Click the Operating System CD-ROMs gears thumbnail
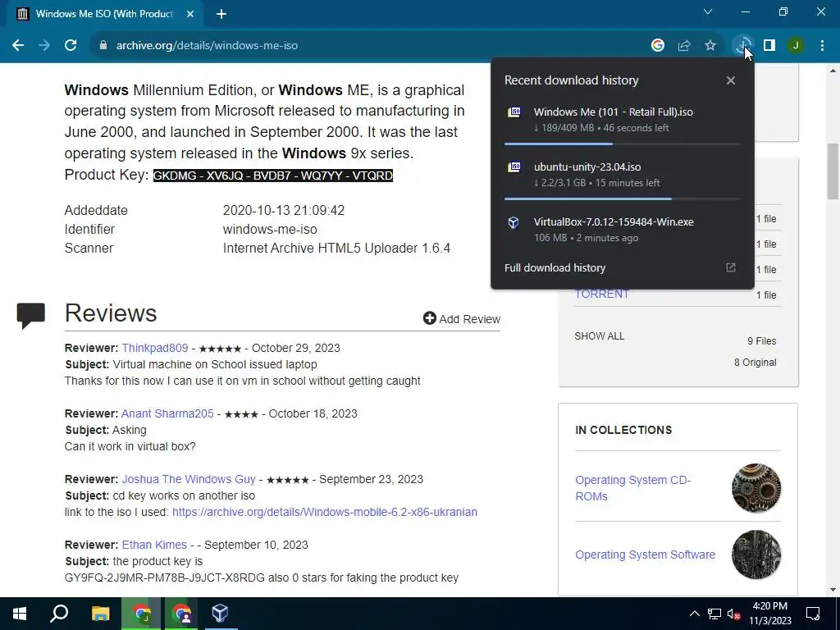 pos(756,488)
